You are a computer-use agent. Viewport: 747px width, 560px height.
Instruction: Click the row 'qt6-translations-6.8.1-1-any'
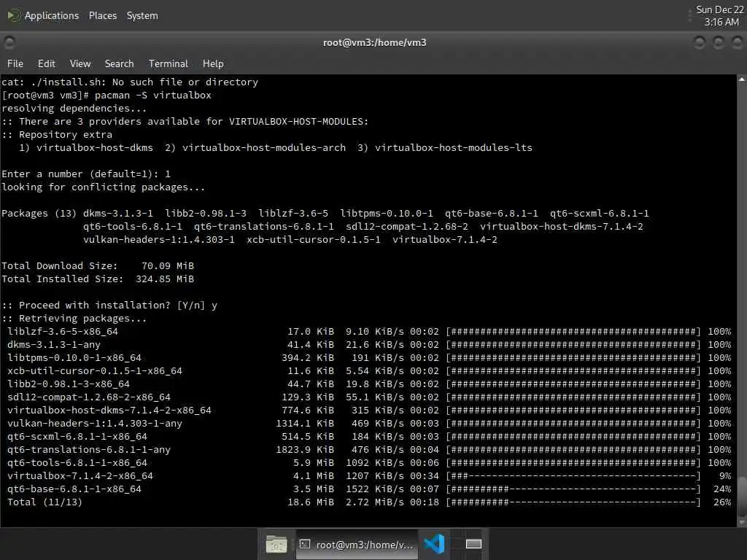(369, 449)
